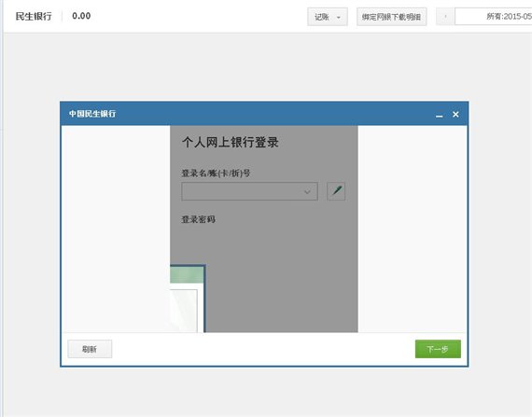Click the pen icon beside account field
The height and width of the screenshot is (417, 532).
click(x=336, y=191)
